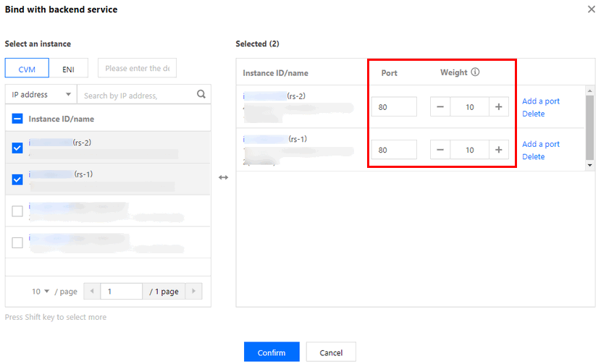This screenshot has height=364, width=601.
Task: Switch to the ENI tab
Action: (x=68, y=69)
